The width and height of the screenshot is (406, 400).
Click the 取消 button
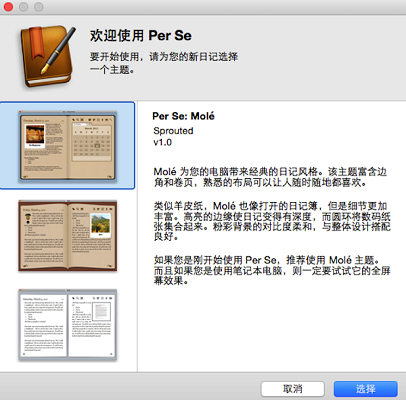tap(293, 389)
